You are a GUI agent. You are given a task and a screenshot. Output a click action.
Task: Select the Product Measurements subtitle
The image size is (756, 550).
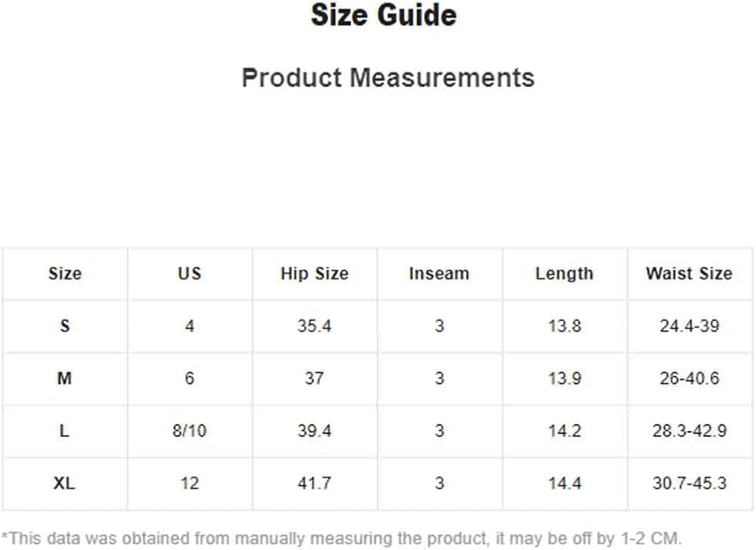(x=388, y=78)
